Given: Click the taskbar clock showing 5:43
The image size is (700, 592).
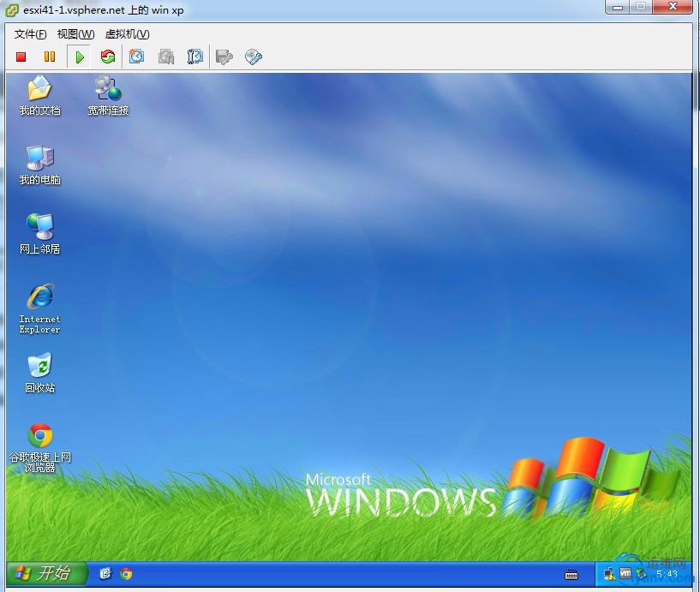Looking at the screenshot, I should coord(667,574).
